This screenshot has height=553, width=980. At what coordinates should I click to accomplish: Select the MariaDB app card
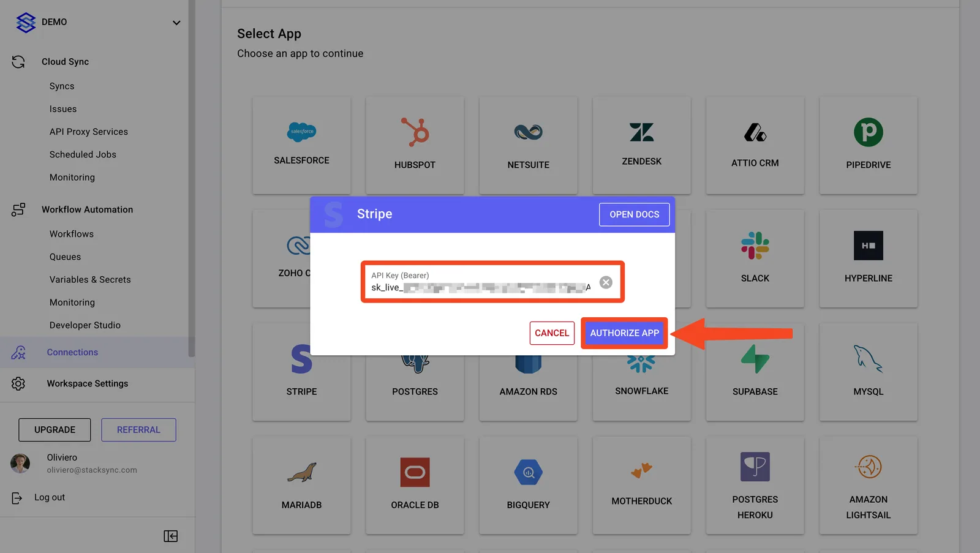coord(301,485)
